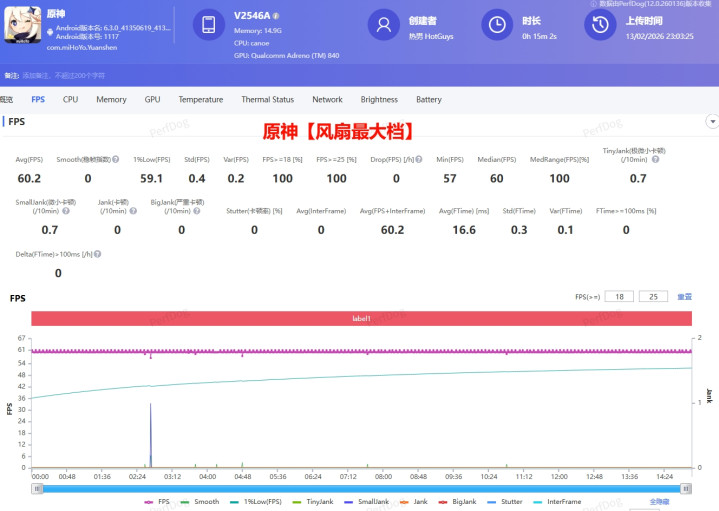Click the Genshin Impact app icon thumbnail

pyautogui.click(x=21, y=27)
